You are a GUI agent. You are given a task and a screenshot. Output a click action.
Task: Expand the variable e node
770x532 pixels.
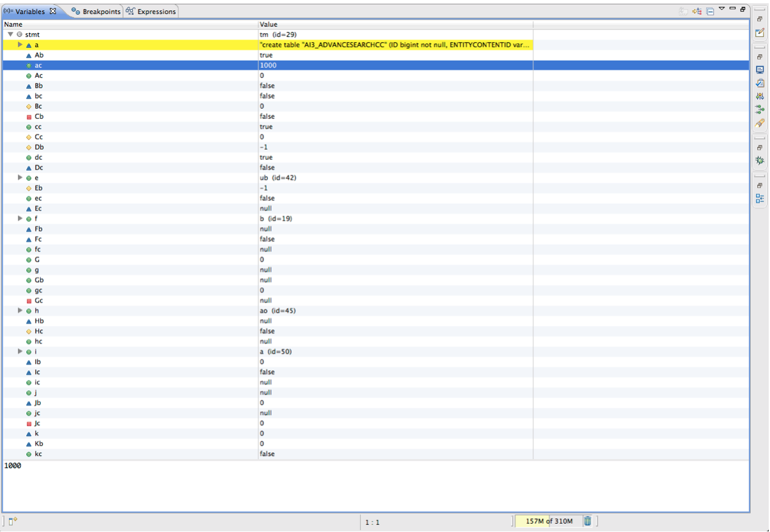click(x=20, y=178)
